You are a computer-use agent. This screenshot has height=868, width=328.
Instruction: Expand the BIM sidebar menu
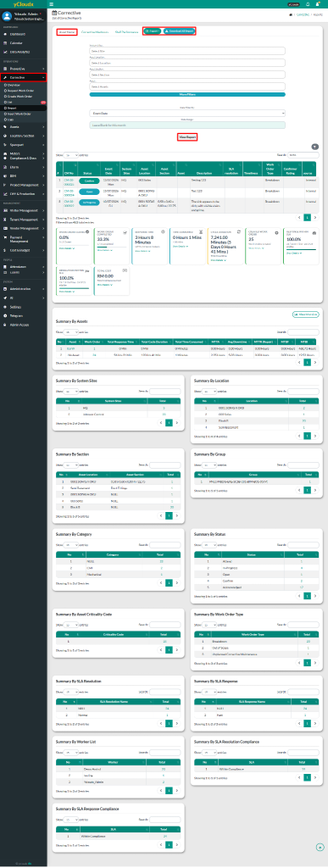coord(23,175)
